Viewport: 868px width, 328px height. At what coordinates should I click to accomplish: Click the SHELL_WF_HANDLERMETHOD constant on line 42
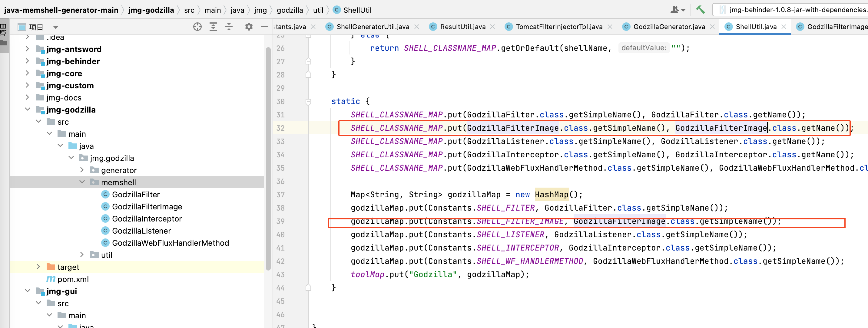[530, 261]
